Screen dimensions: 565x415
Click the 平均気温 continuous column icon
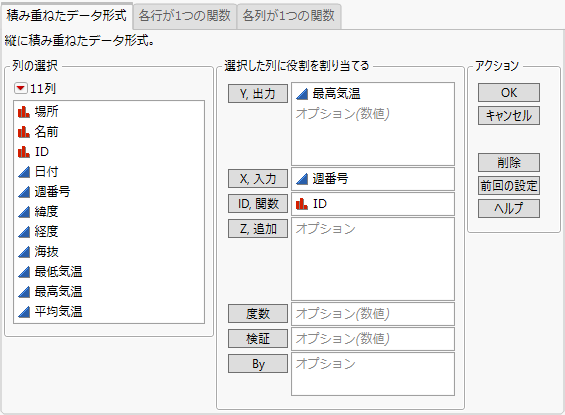pyautogui.click(x=24, y=312)
